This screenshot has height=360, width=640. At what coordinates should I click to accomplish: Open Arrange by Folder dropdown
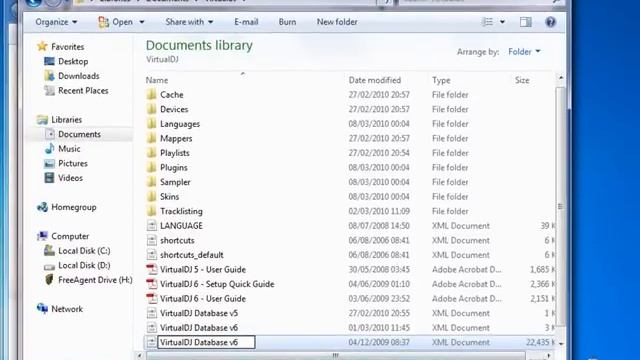(524, 52)
